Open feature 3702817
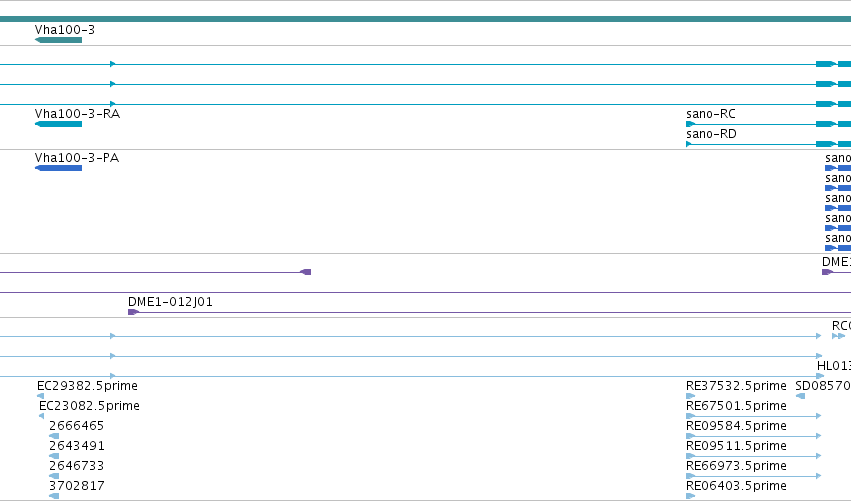This screenshot has width=851, height=501. click(x=77, y=486)
